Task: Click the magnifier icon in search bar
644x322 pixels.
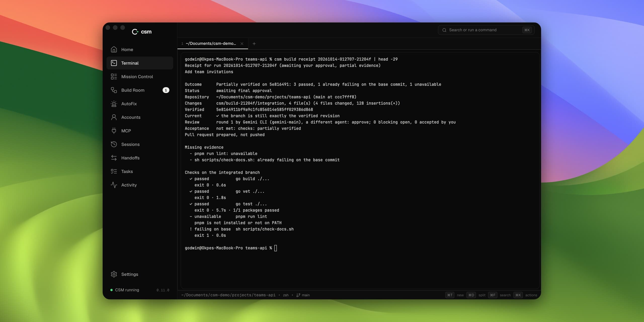Action: tap(444, 30)
